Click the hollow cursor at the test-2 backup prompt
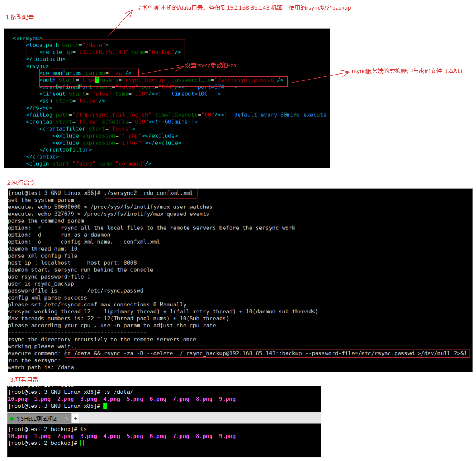This screenshot has width=476, height=461. click(x=82, y=443)
